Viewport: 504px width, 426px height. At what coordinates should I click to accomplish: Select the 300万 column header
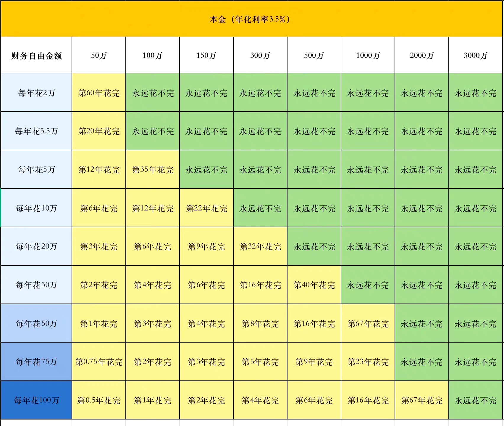tap(260, 55)
